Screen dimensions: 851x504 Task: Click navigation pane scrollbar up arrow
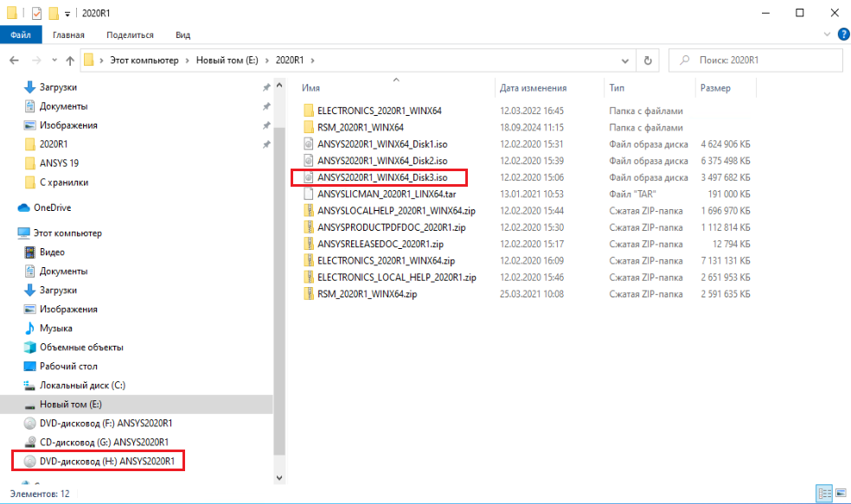pos(279,86)
